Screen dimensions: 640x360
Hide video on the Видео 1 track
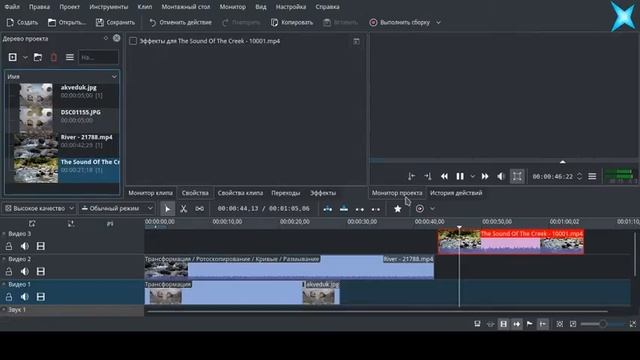coord(40,297)
